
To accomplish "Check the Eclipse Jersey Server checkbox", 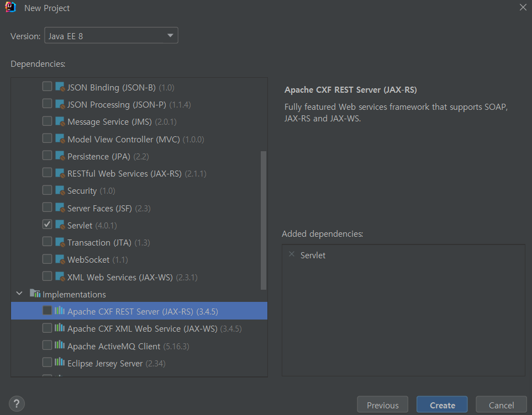I will click(47, 362).
